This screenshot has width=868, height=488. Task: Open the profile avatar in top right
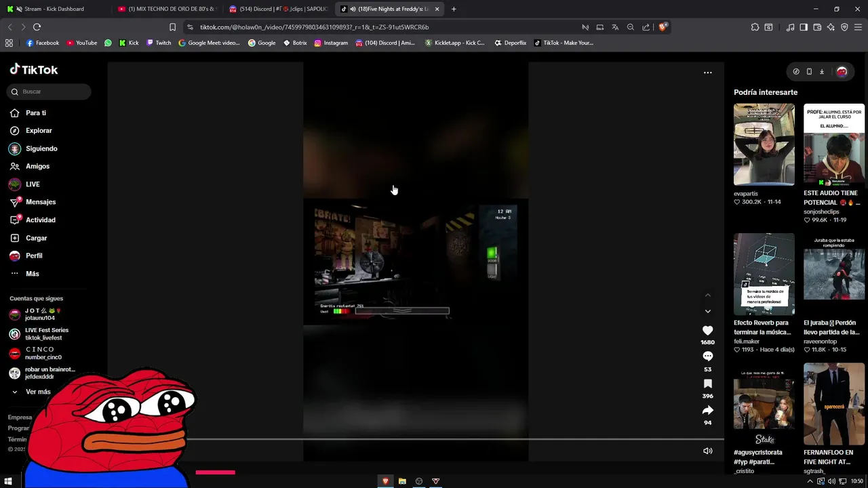pyautogui.click(x=842, y=72)
